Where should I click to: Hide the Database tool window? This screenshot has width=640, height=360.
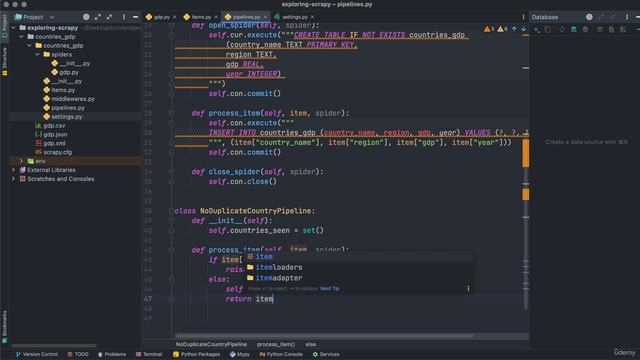pos(637,17)
